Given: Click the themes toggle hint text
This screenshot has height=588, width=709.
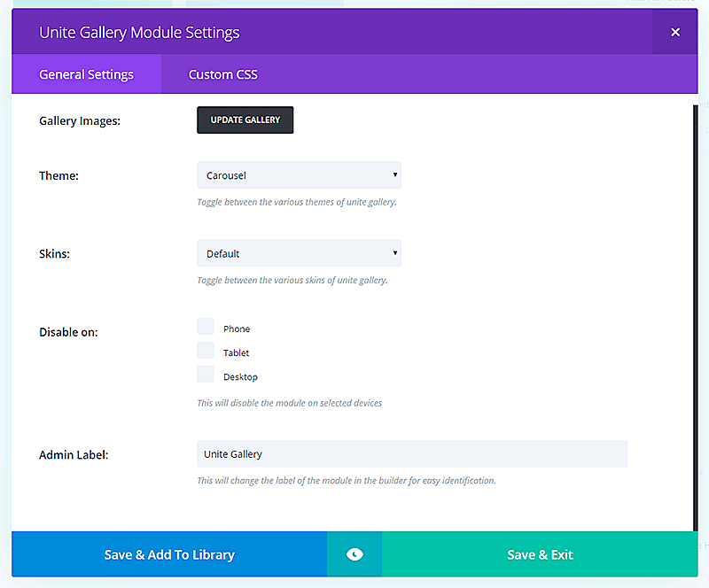Looking at the screenshot, I should point(297,202).
